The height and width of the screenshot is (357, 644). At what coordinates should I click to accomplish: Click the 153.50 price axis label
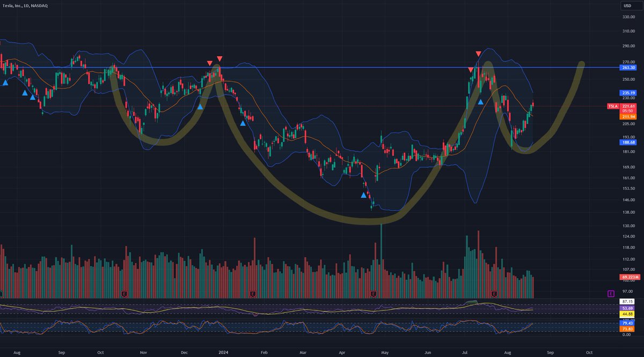click(629, 189)
